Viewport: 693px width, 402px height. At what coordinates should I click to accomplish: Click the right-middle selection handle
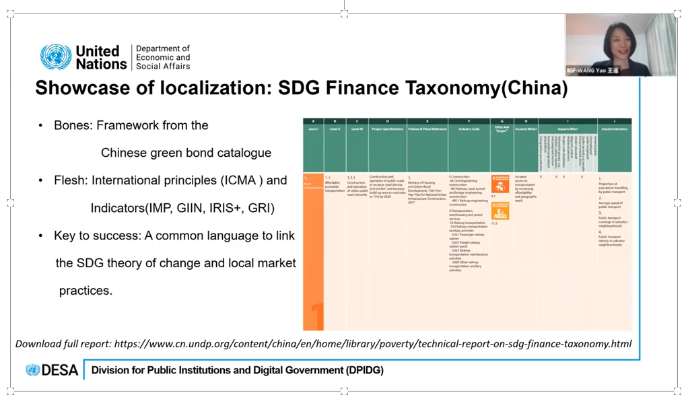pyautogui.click(x=677, y=203)
